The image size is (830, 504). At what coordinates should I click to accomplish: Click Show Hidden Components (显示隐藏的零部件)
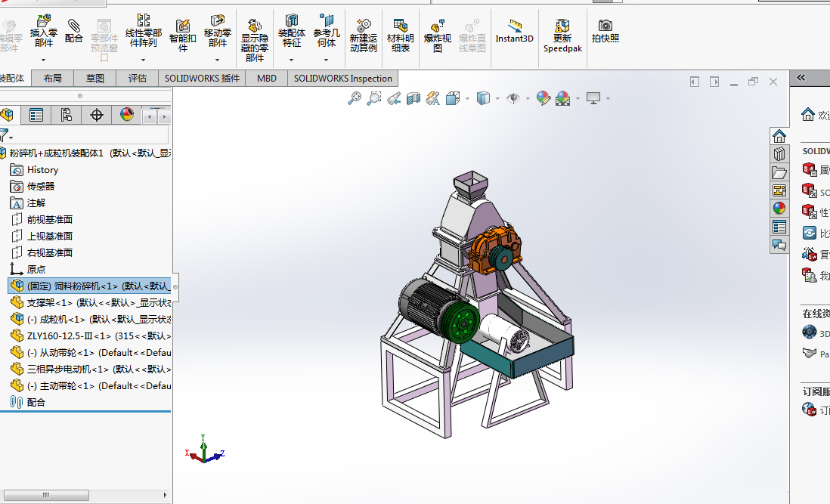(255, 40)
